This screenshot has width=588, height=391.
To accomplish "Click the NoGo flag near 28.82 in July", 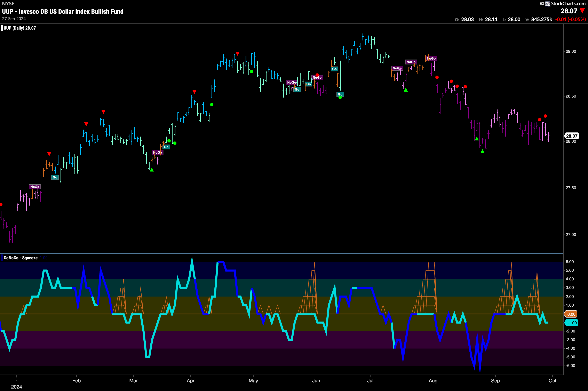I will (x=397, y=68).
